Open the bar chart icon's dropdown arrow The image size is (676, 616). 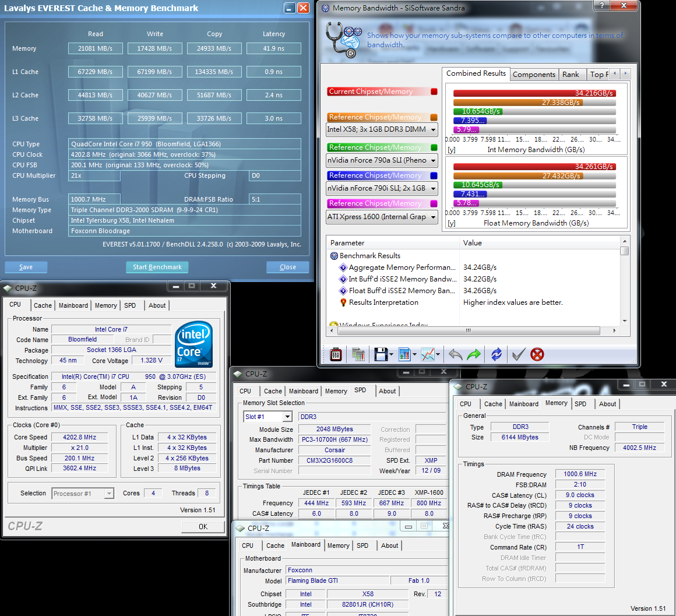pyautogui.click(x=414, y=355)
